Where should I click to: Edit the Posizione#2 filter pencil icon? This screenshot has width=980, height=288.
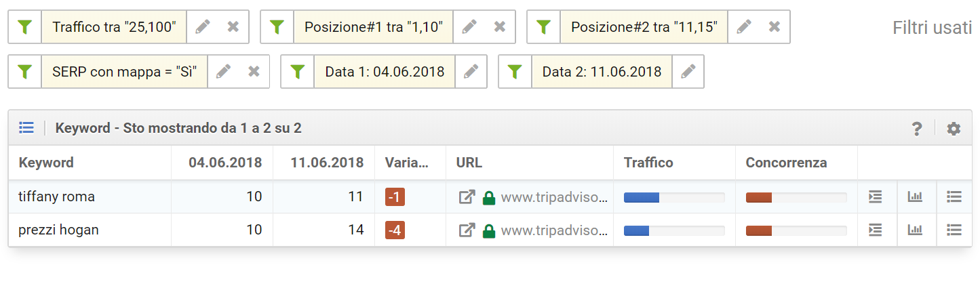click(x=743, y=27)
